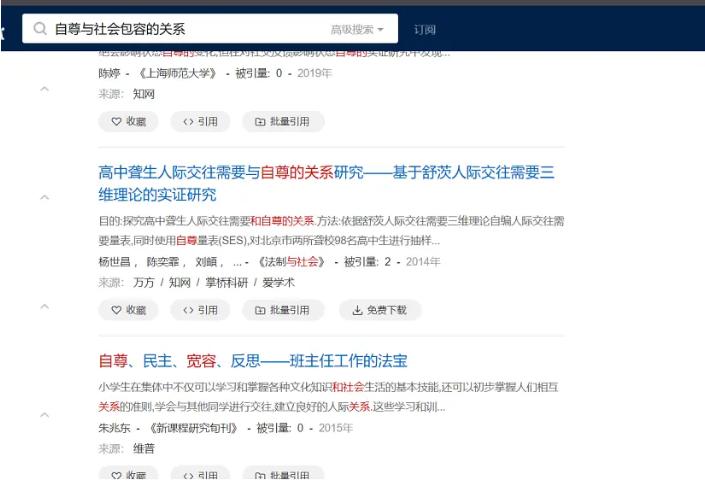705x490 pixels.
Task: Click the 免费下载 download button
Action: coord(380,310)
